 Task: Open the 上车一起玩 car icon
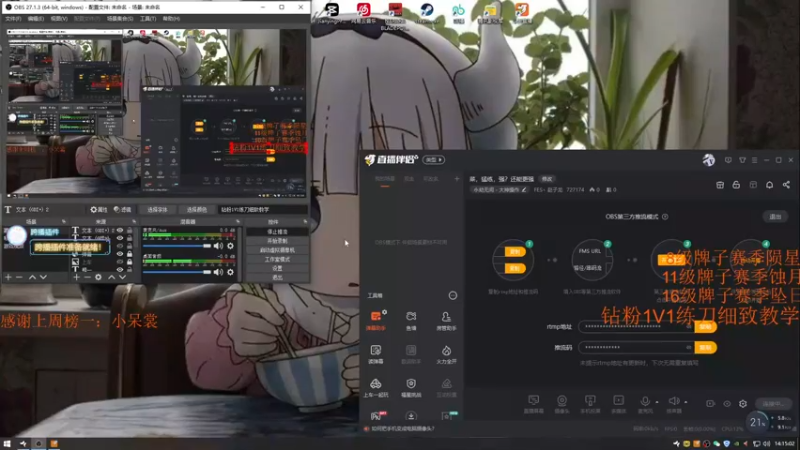pyautogui.click(x=376, y=388)
